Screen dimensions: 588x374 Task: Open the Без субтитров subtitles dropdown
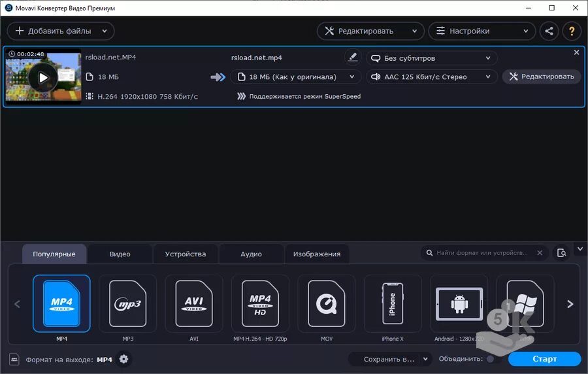point(432,58)
